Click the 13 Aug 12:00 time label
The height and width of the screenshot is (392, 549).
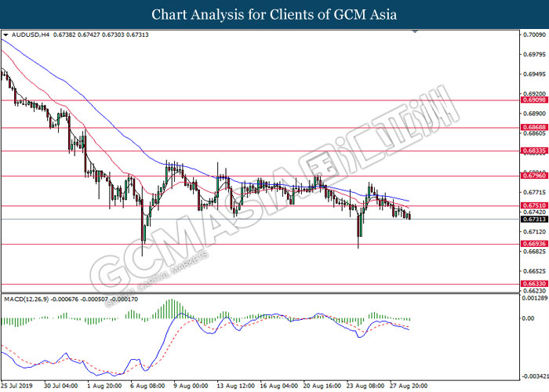click(x=235, y=386)
